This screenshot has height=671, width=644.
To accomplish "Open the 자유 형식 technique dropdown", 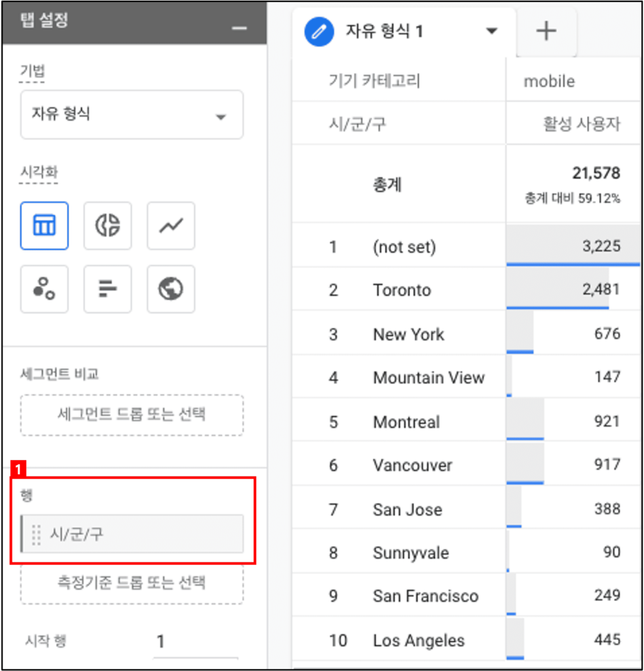I will pyautogui.click(x=132, y=115).
